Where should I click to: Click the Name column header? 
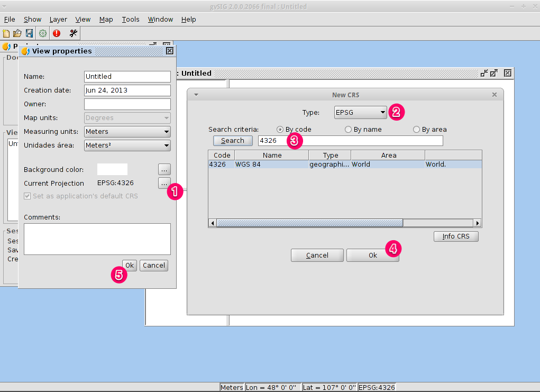point(272,156)
